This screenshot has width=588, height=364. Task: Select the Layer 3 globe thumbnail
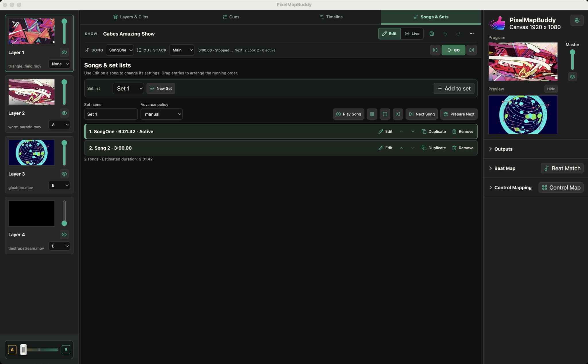click(32, 152)
